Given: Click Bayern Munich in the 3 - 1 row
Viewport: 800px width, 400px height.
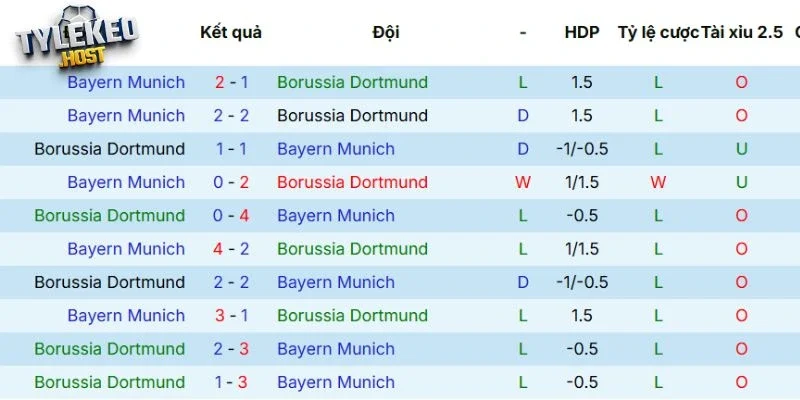Looking at the screenshot, I should coord(126,315).
